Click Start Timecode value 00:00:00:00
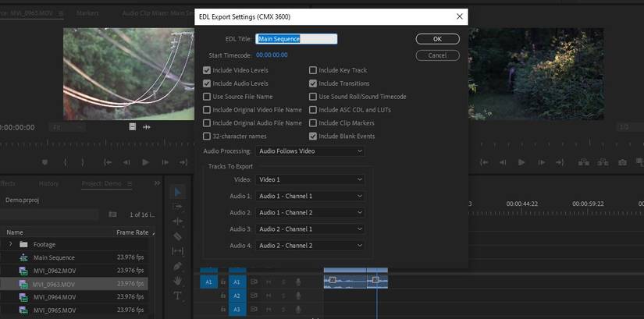644x319 pixels. [x=272, y=55]
